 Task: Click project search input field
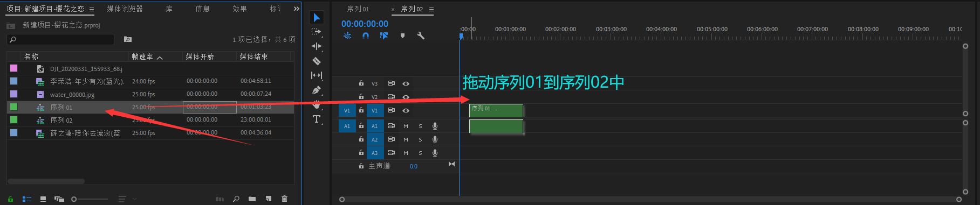pyautogui.click(x=60, y=39)
